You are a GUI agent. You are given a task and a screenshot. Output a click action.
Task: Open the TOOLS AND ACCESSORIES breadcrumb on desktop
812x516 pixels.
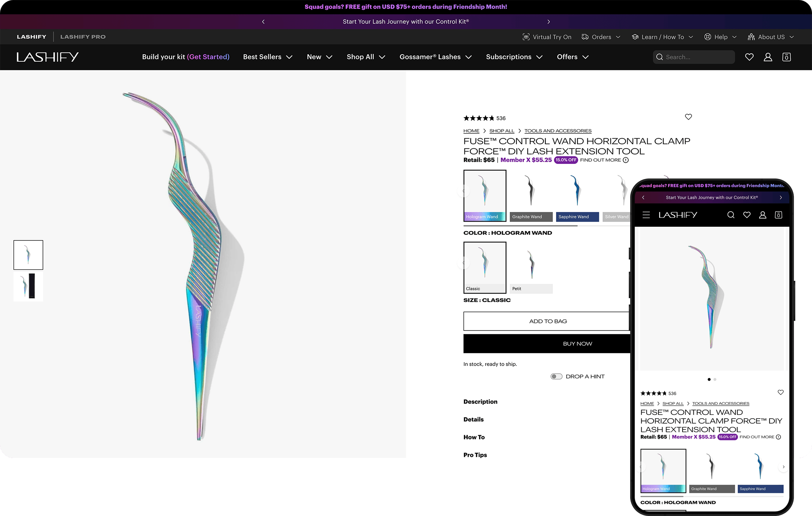(558, 131)
